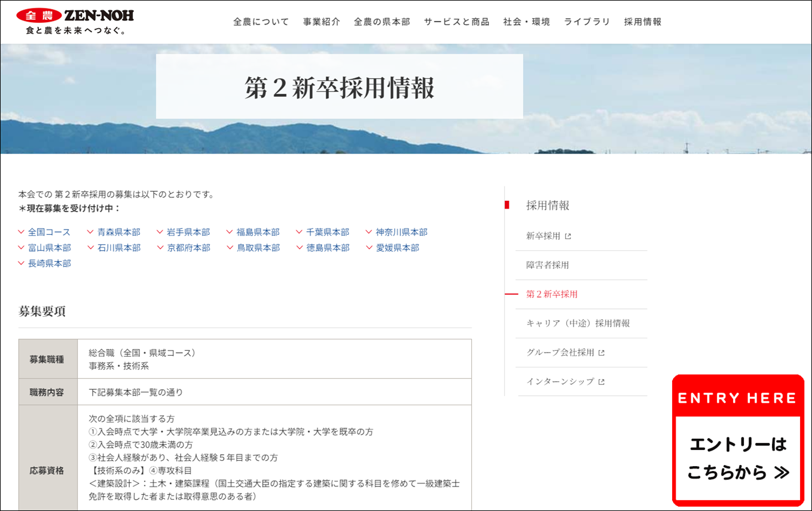This screenshot has height=511, width=812.
Task: Click chevron beside 岩手県本部
Action: (x=161, y=232)
